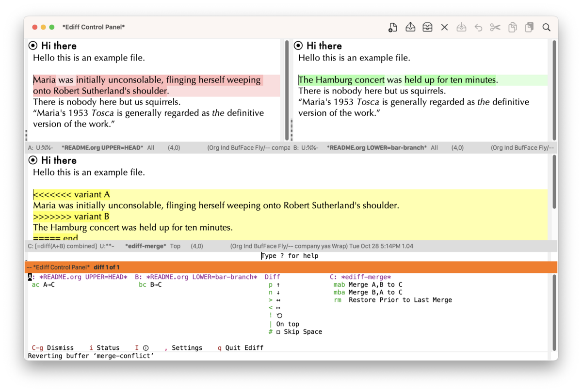Toggle the On top option
The height and width of the screenshot is (392, 582).
pos(287,324)
